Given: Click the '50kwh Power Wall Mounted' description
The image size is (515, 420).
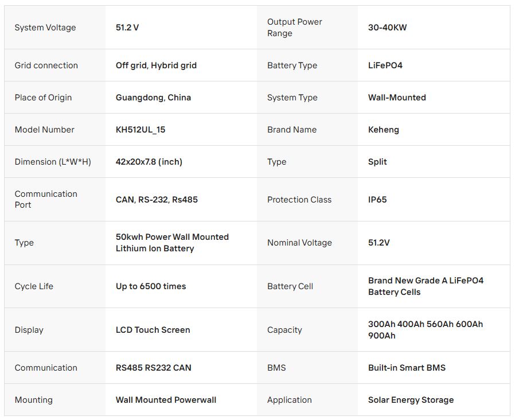Looking at the screenshot, I should (172, 237).
